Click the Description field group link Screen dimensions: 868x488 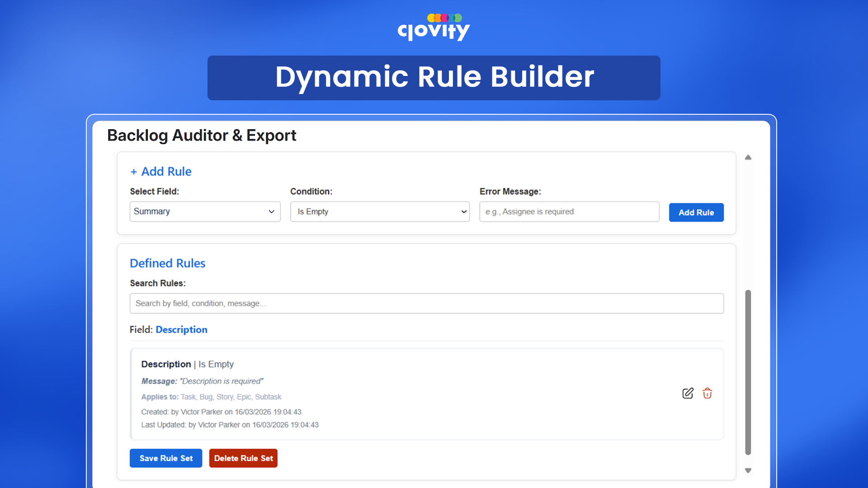pyautogui.click(x=181, y=329)
